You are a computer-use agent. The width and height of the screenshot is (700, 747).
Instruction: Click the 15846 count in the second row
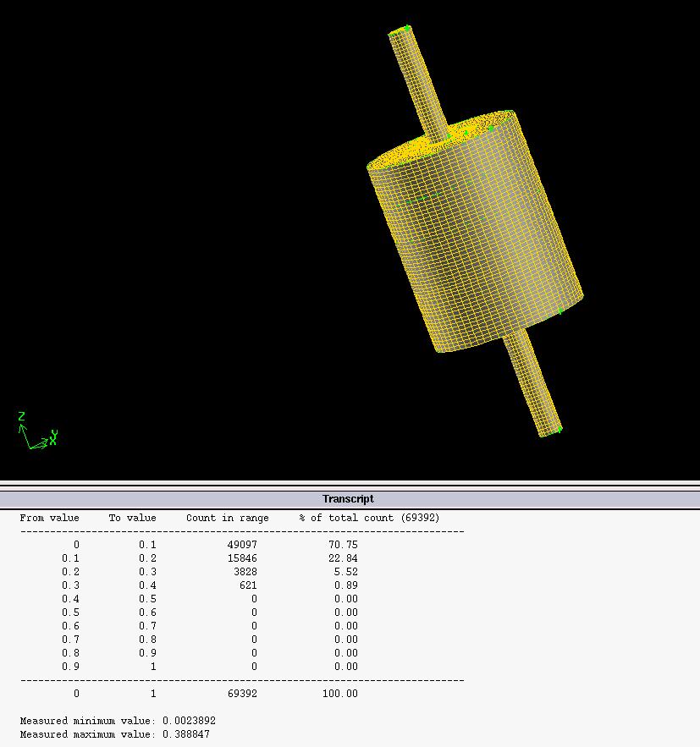click(x=242, y=558)
